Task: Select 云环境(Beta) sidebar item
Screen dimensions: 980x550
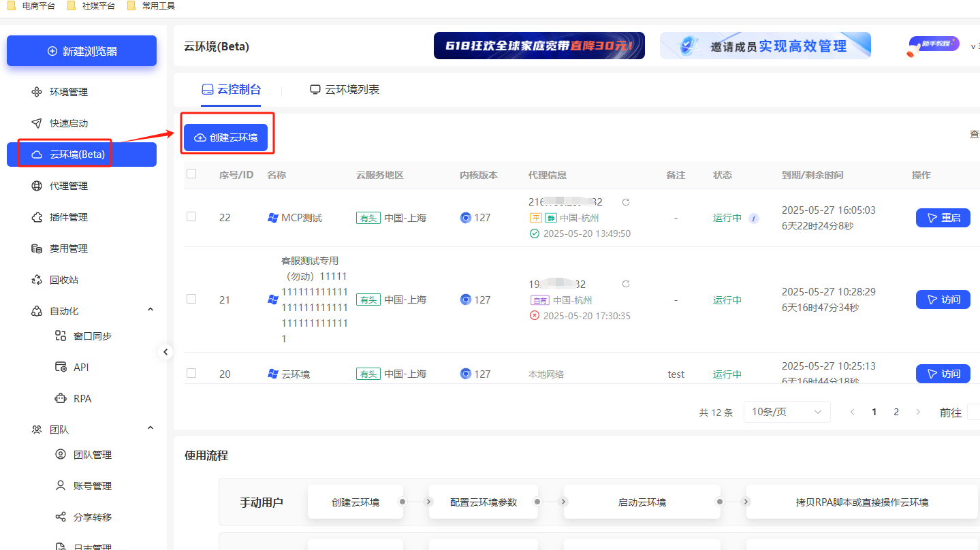Action: click(82, 155)
